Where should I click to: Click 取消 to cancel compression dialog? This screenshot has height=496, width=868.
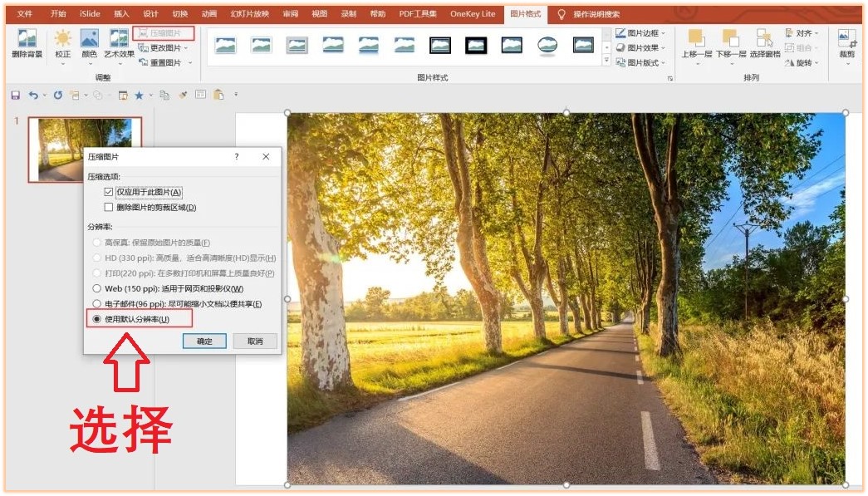point(254,341)
